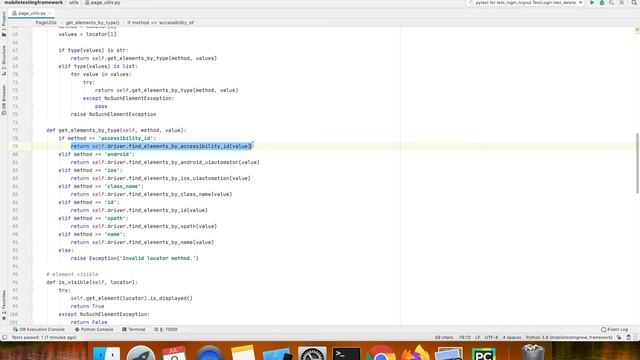
Task: Click the find_elements_by_class_name line
Action: tap(151, 194)
